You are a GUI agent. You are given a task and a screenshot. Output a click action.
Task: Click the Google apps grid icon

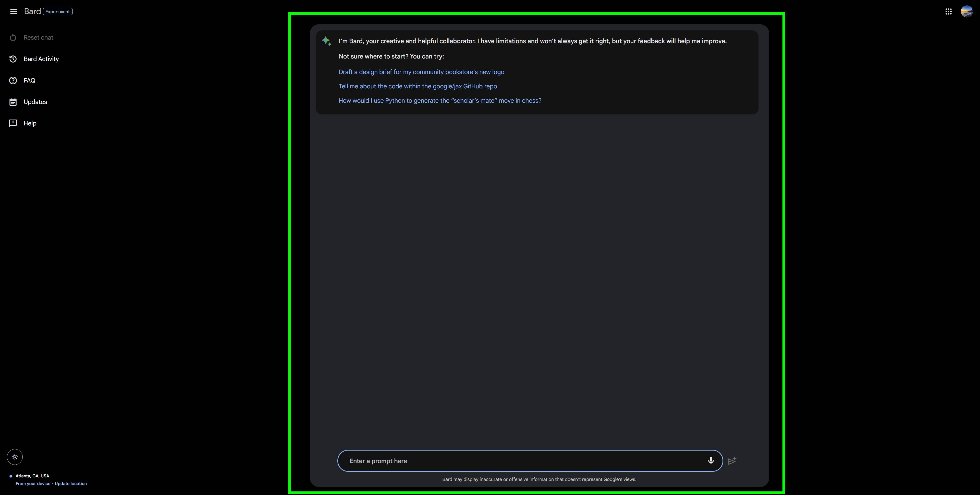tap(948, 11)
